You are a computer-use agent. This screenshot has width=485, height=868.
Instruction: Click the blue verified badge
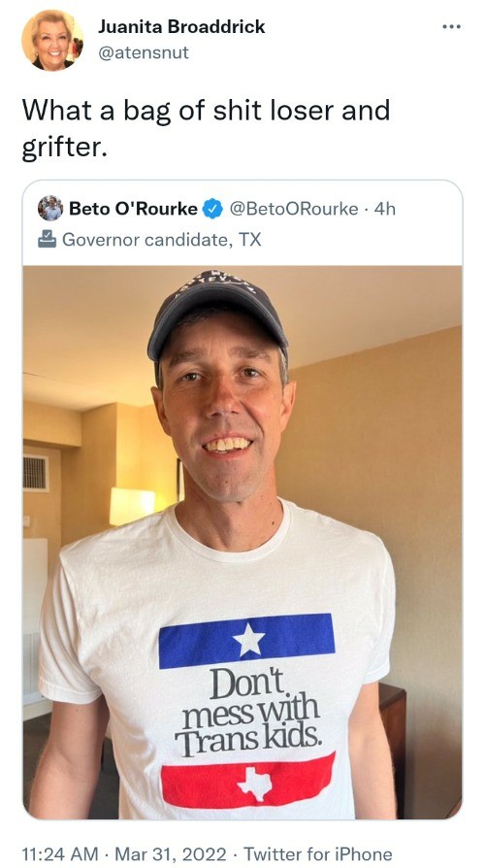(212, 209)
